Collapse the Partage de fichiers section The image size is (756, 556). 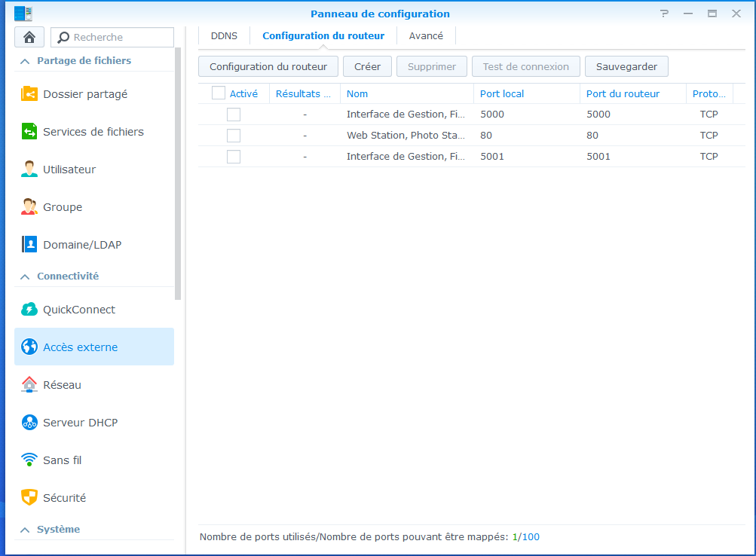(25, 61)
